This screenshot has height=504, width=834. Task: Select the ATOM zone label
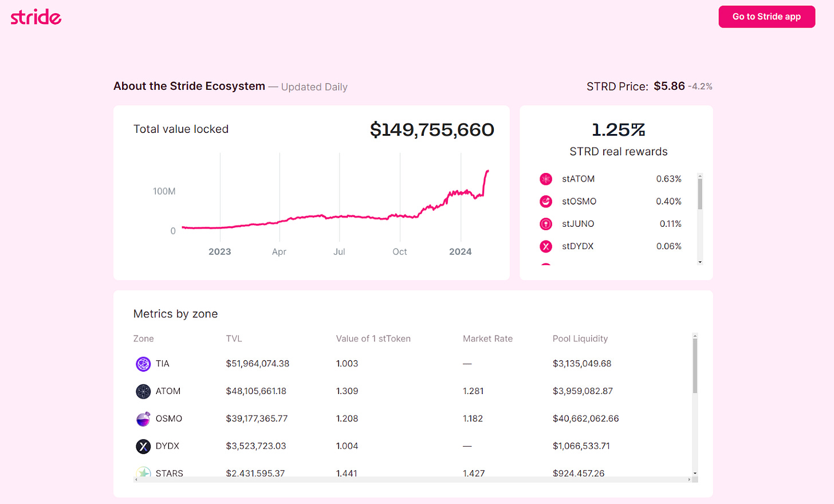pyautogui.click(x=168, y=391)
